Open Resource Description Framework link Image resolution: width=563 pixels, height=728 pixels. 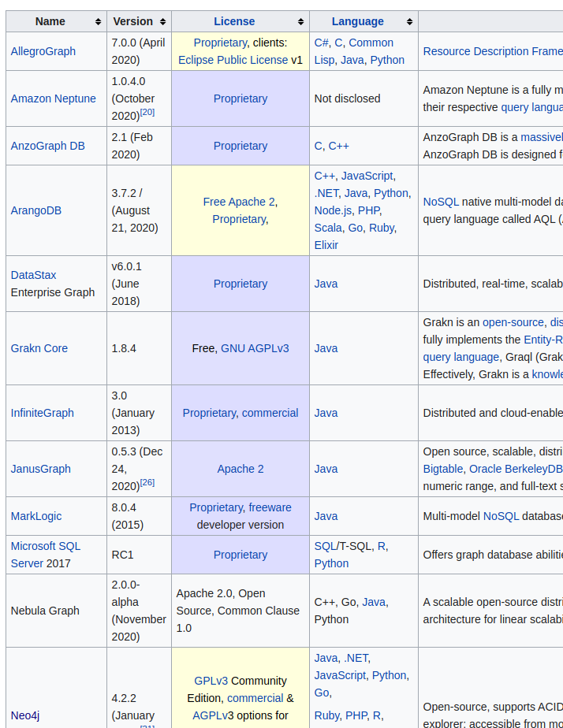[x=493, y=51]
